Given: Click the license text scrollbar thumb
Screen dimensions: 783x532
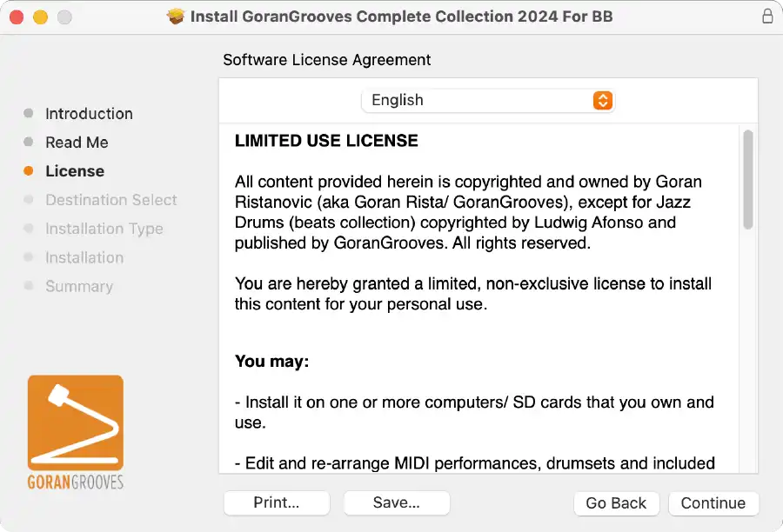Looking at the screenshot, I should point(747,179).
